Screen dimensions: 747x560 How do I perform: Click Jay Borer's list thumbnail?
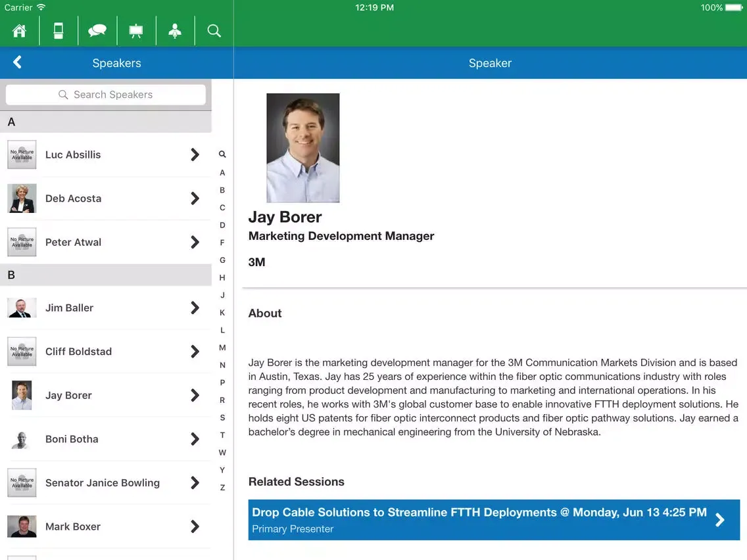[22, 395]
